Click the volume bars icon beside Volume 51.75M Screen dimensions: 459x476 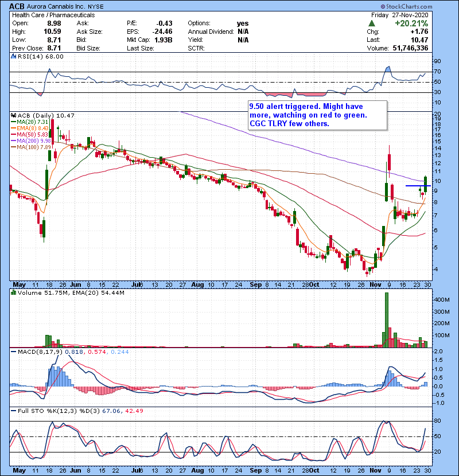point(13,293)
